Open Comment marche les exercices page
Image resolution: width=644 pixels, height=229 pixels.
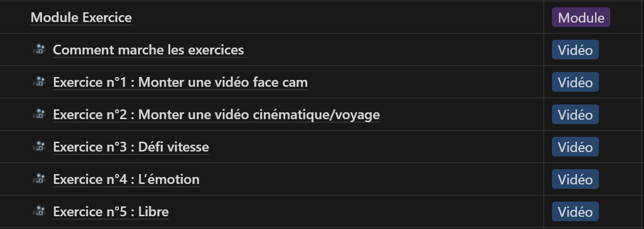click(148, 50)
